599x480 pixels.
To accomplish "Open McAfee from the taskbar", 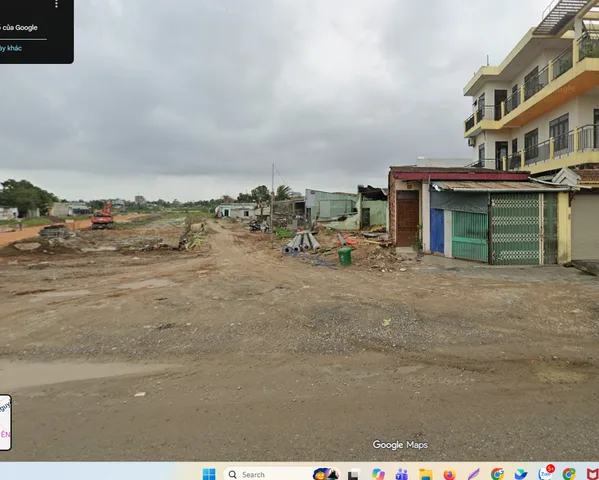I will coord(593,474).
